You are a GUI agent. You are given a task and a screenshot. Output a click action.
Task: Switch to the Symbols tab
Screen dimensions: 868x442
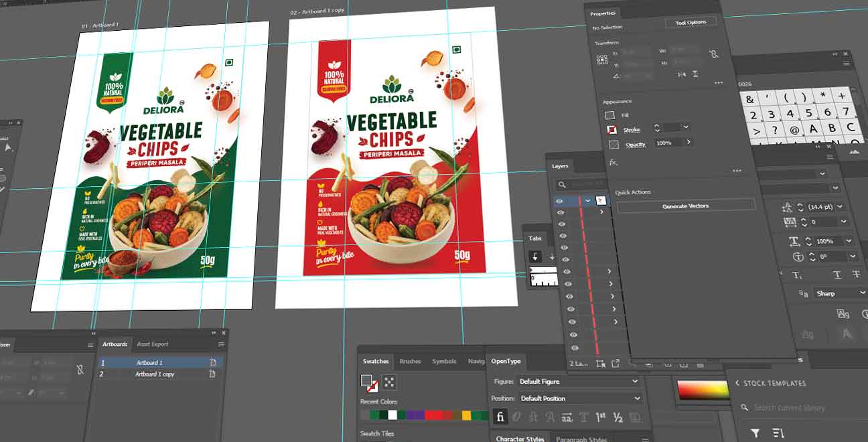(444, 361)
